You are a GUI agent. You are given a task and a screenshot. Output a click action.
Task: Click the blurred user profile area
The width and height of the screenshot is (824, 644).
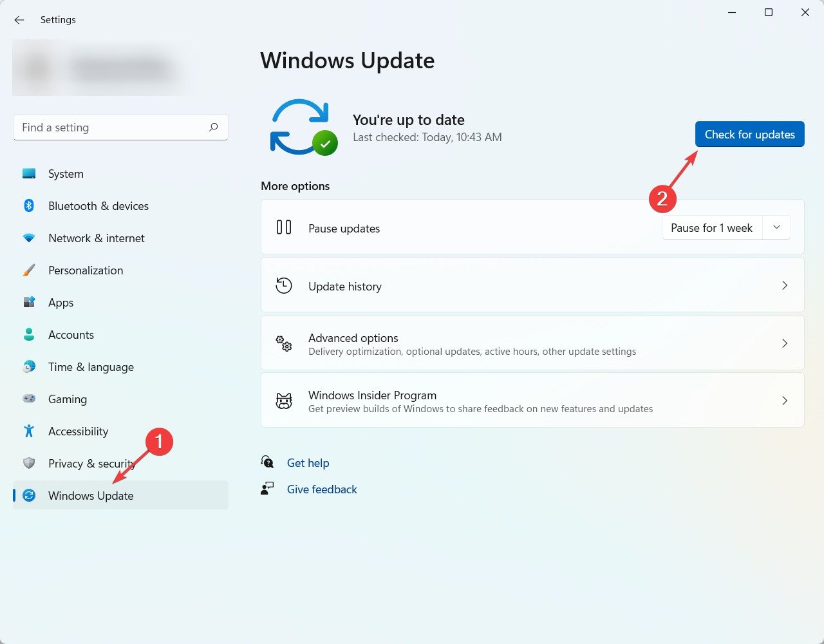[x=103, y=68]
